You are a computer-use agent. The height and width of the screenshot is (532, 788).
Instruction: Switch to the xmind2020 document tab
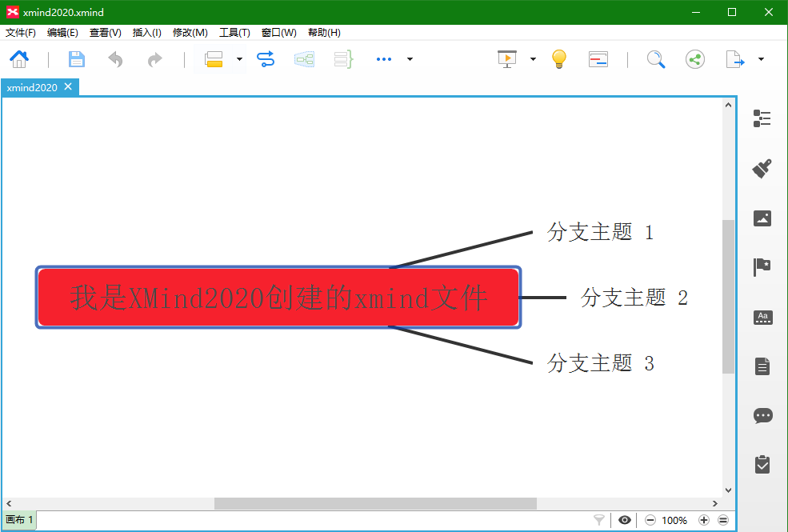(32, 86)
